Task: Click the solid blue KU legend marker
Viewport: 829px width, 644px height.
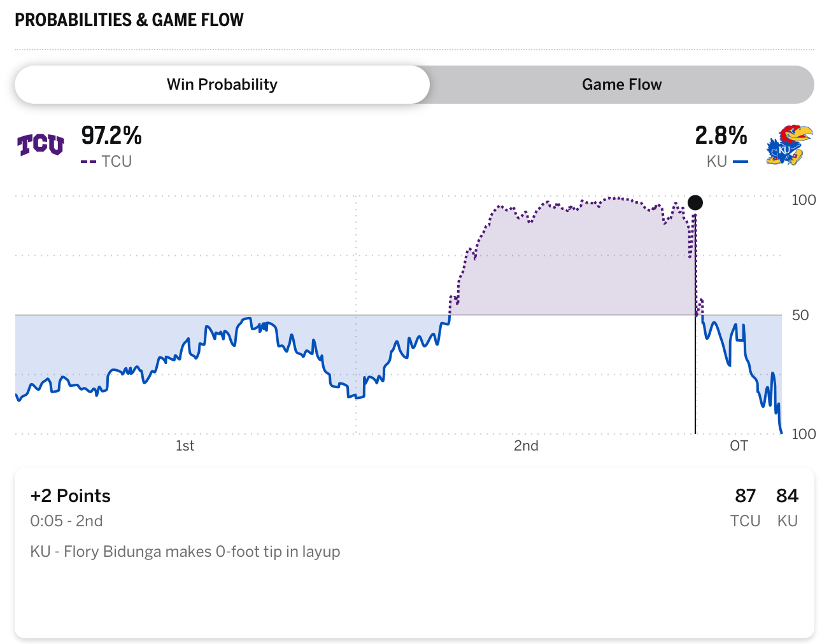Action: (x=740, y=162)
